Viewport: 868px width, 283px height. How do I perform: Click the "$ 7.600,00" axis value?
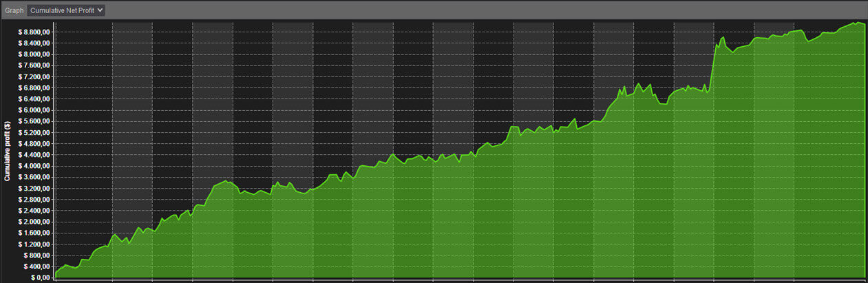point(34,65)
